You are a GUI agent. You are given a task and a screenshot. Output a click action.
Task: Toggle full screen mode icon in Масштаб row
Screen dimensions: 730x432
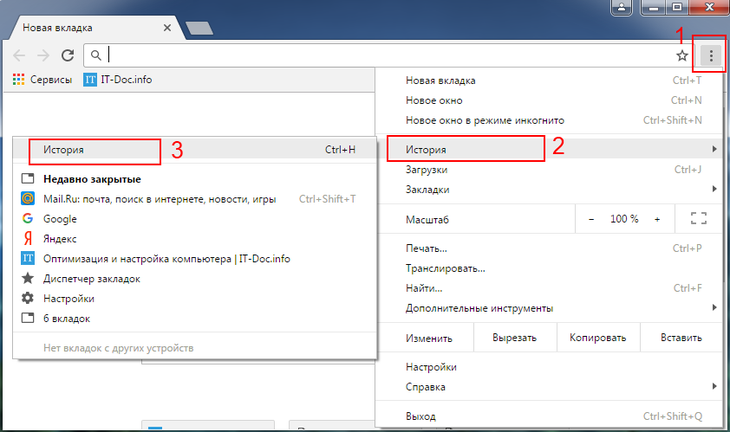pyautogui.click(x=698, y=218)
